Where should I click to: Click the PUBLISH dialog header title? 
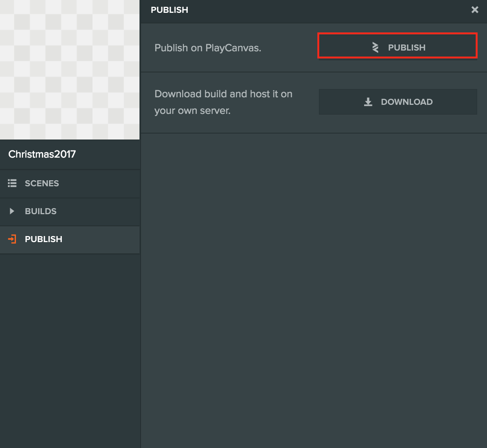pos(169,10)
